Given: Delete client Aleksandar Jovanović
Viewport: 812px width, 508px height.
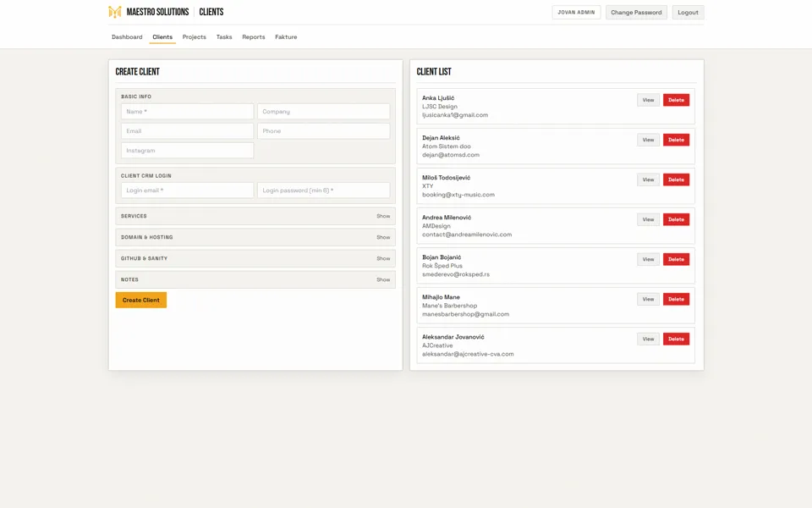Looking at the screenshot, I should 676,339.
